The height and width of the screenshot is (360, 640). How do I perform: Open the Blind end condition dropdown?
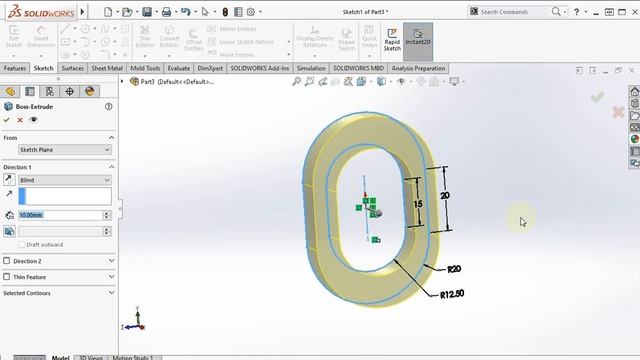pyautogui.click(x=65, y=180)
